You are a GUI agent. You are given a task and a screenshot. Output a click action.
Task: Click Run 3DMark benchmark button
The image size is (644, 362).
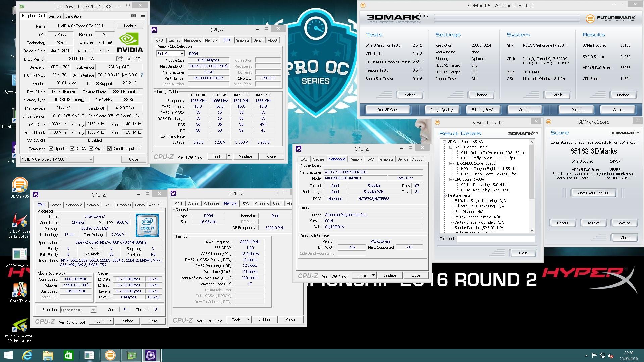pos(387,110)
